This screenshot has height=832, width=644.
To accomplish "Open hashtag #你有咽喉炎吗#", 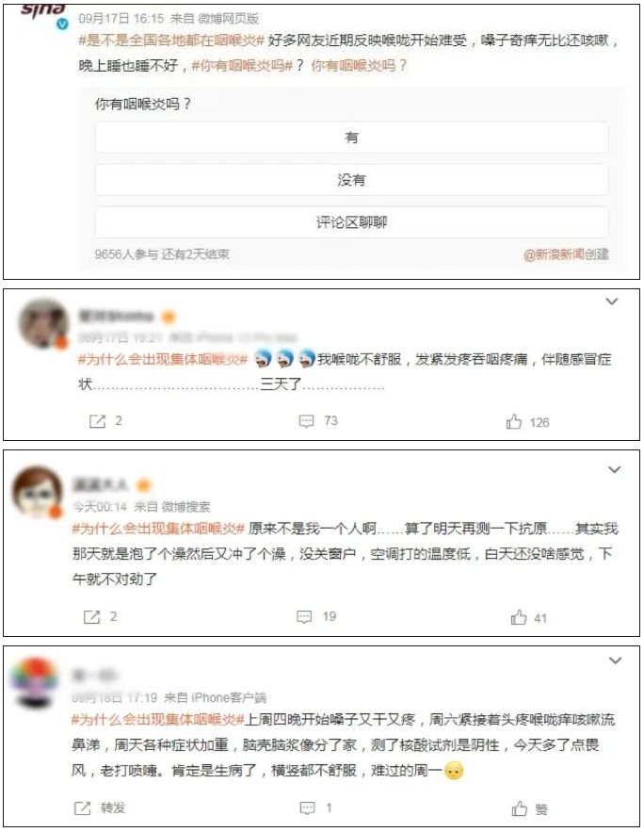I will click(242, 66).
